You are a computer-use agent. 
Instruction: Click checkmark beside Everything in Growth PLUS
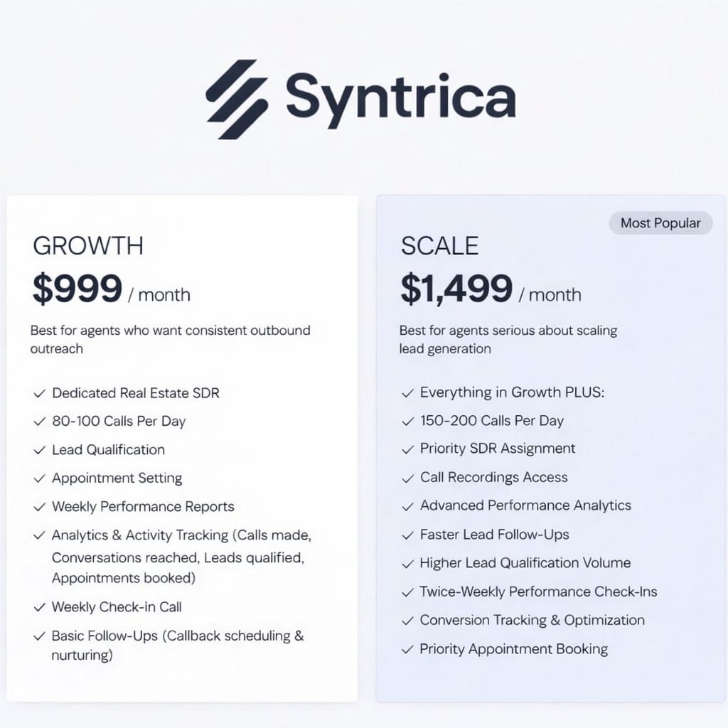tap(407, 393)
